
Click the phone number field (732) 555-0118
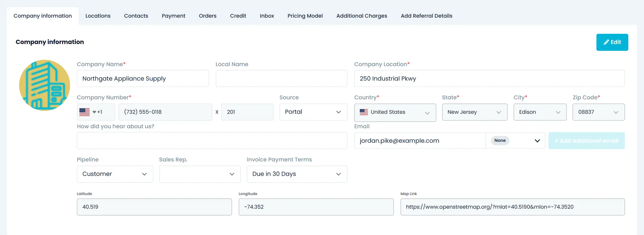click(165, 112)
